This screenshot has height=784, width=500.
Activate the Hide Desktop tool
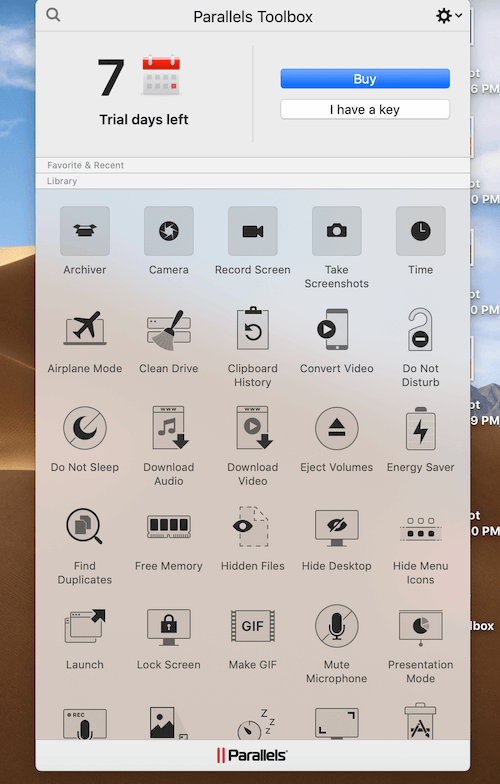tap(336, 527)
